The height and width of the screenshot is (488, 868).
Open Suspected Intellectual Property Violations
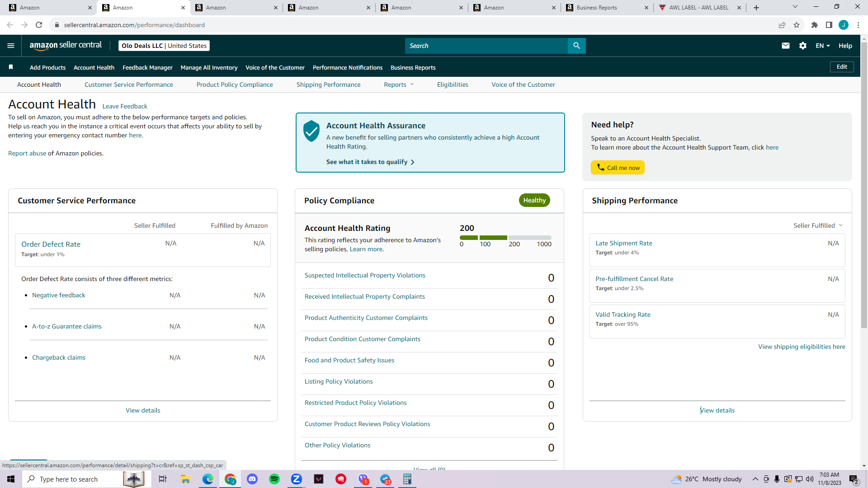click(x=365, y=275)
